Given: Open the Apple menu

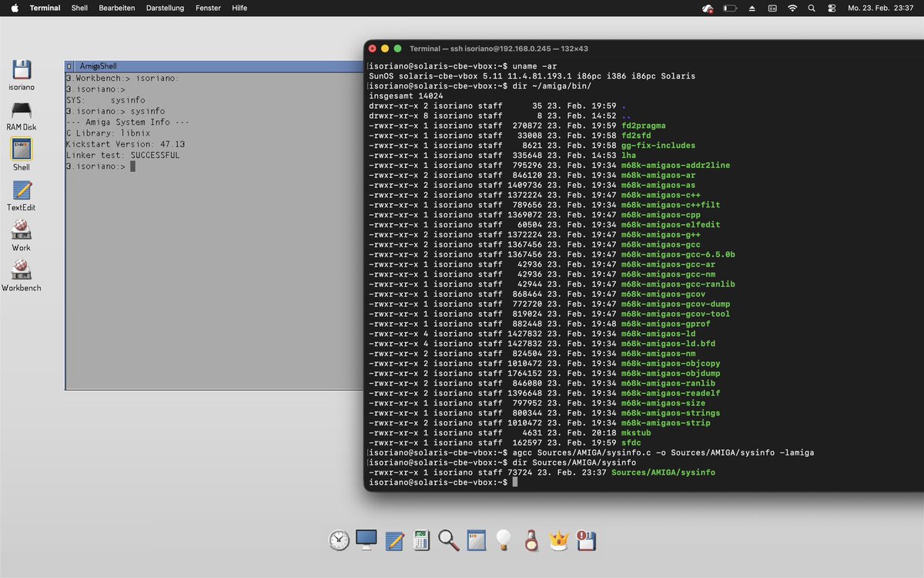Looking at the screenshot, I should (x=14, y=8).
